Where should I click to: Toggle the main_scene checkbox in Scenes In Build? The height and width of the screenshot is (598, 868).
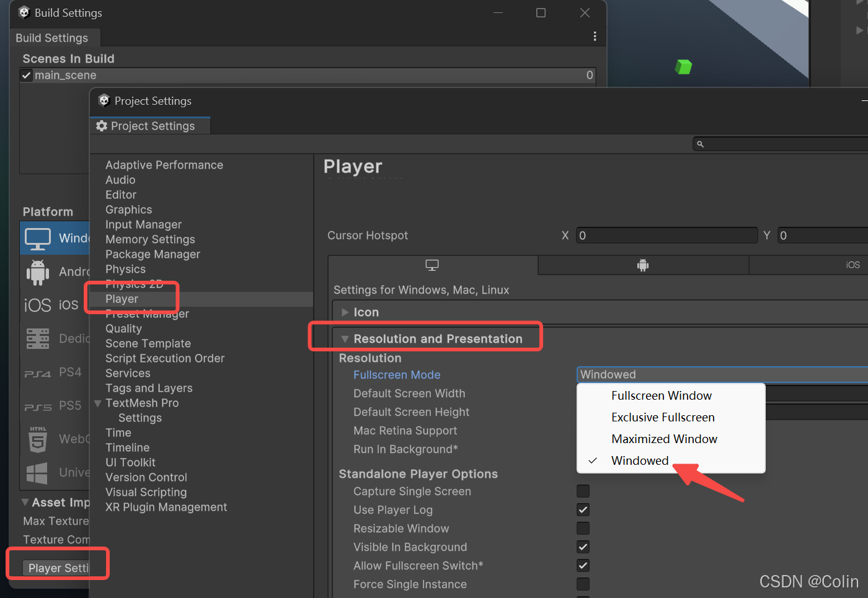[x=27, y=76]
